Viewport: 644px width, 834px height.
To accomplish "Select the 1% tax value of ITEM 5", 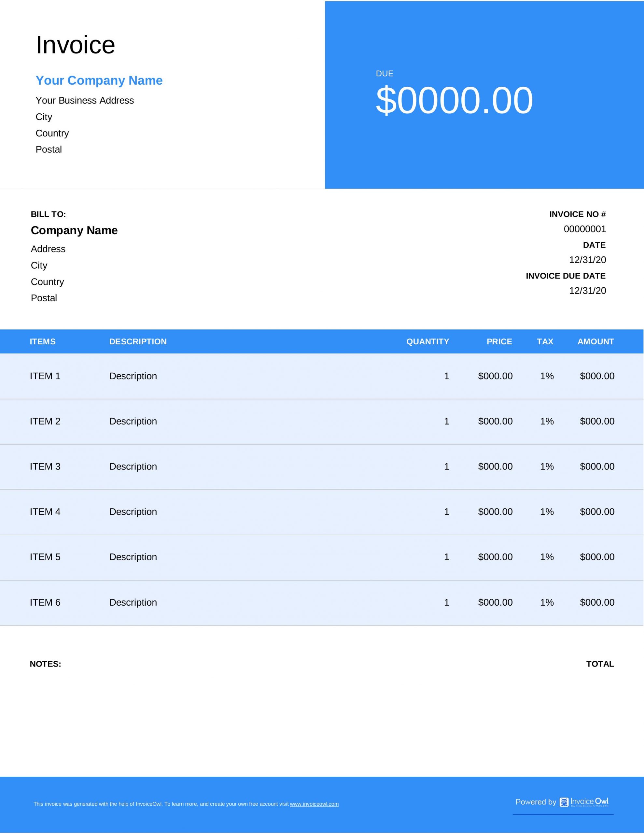I will [x=546, y=557].
